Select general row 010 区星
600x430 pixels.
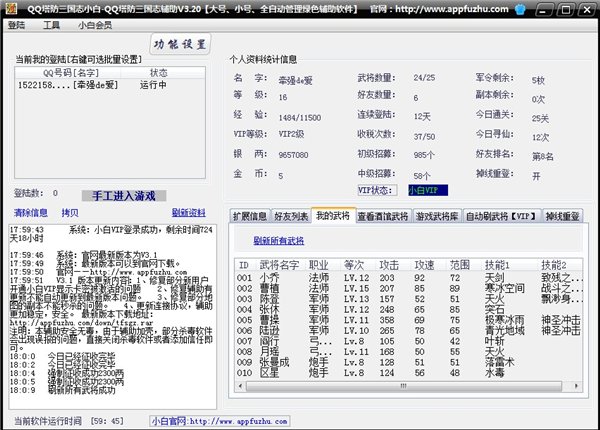(409, 373)
